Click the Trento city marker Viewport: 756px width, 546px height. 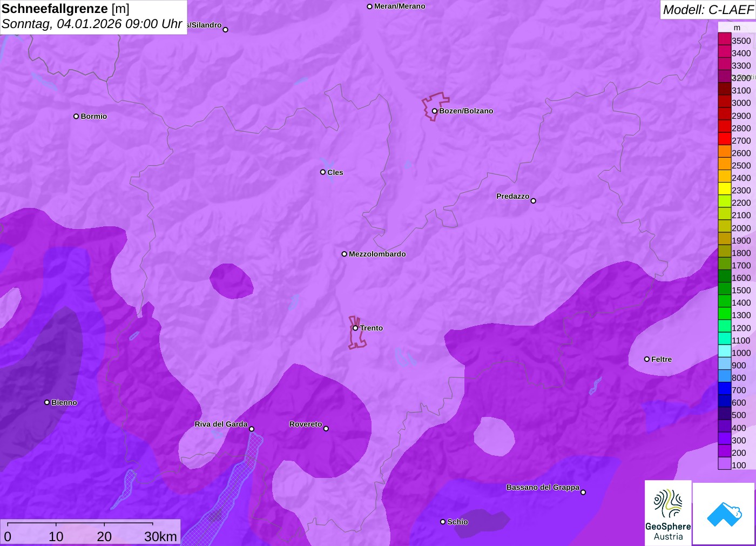click(355, 328)
